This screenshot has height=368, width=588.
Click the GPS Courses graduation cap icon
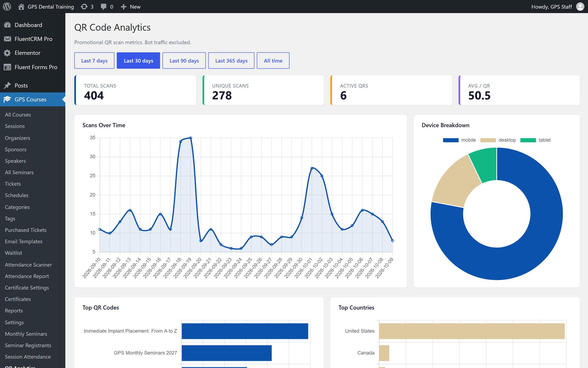tap(7, 99)
